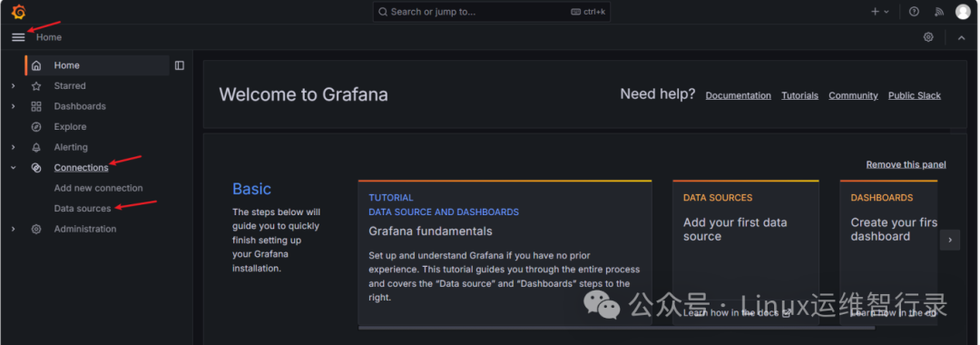Viewport: 980px width, 345px height.
Task: Click the Dashboards grid icon
Action: (x=36, y=107)
